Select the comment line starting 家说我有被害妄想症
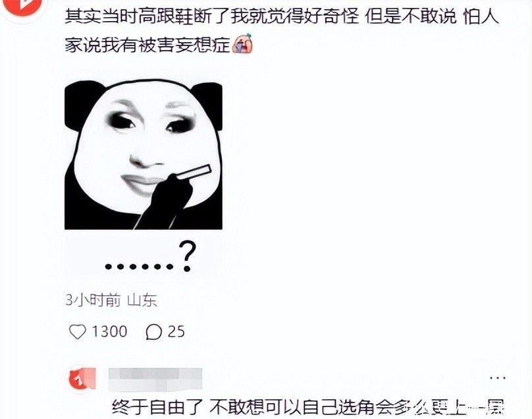This screenshot has height=419, width=532. [x=148, y=45]
